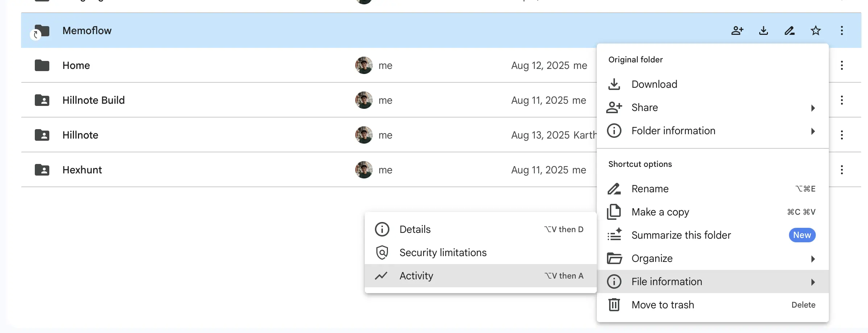
Task: Star the Memoflow folder
Action: 815,30
